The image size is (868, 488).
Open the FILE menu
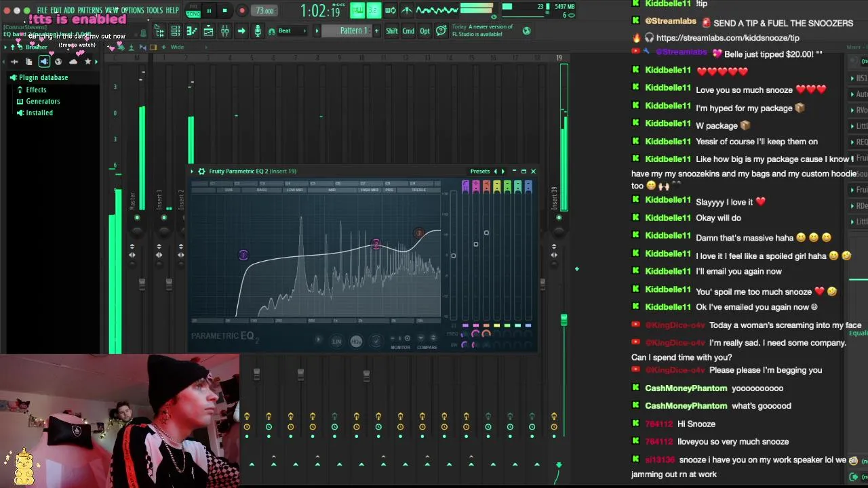click(x=42, y=10)
